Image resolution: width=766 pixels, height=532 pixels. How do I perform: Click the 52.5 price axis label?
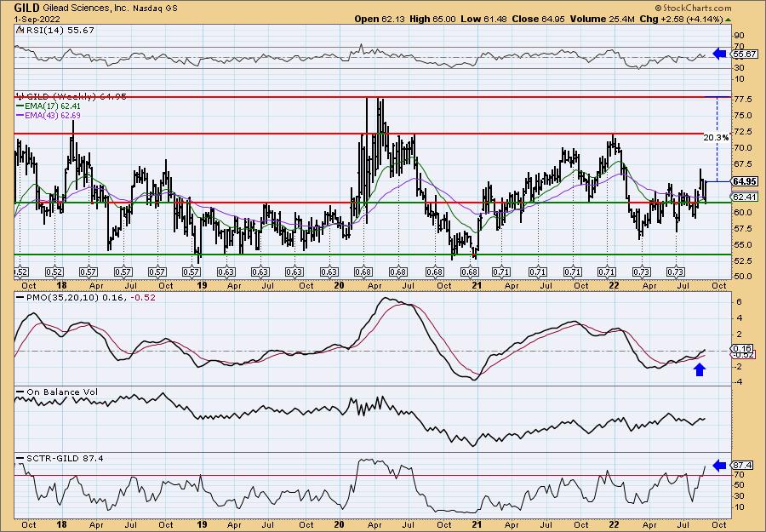tap(741, 260)
